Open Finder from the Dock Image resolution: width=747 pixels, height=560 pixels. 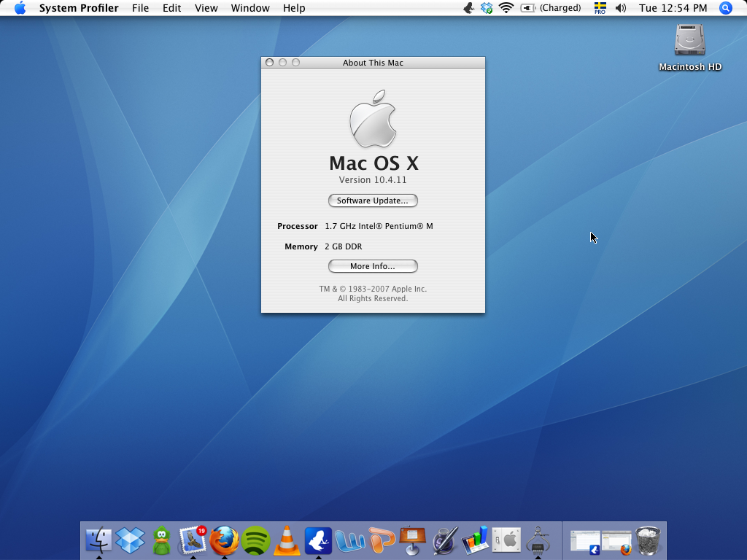point(98,540)
